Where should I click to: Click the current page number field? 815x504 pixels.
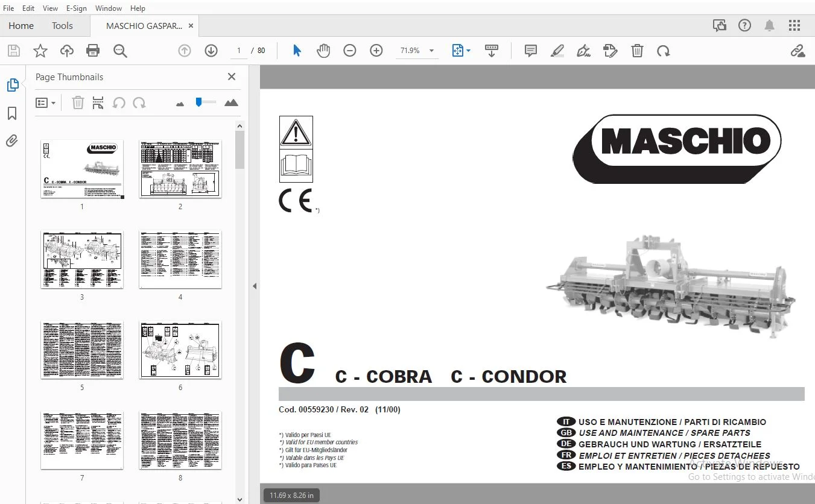click(239, 51)
